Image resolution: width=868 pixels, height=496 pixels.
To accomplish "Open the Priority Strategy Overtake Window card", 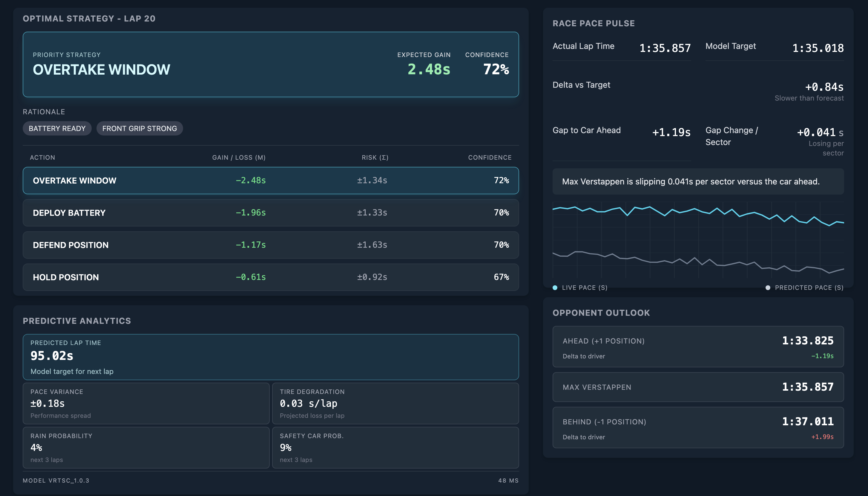I will coord(271,64).
